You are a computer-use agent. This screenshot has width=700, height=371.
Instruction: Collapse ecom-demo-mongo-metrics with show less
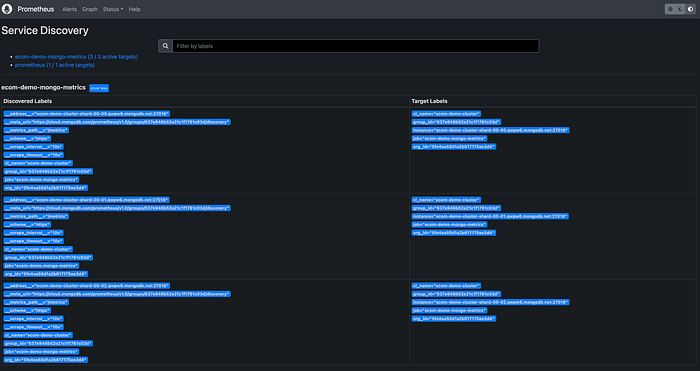(x=99, y=88)
